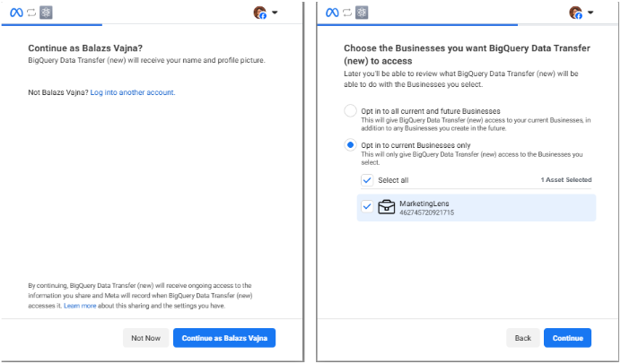This screenshot has width=621, height=364.
Task: Click the MarketingLens briefcase icon
Action: (x=386, y=208)
